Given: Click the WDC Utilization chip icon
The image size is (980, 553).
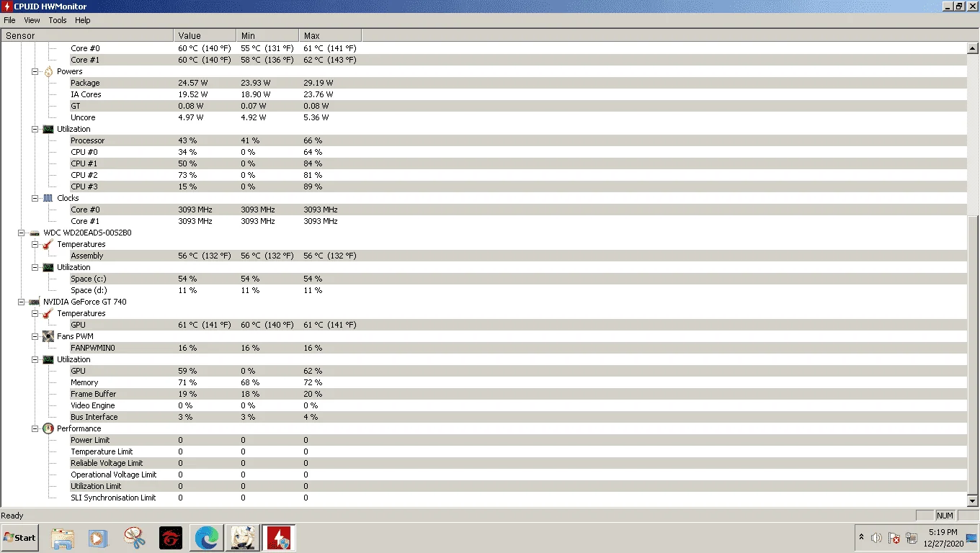Looking at the screenshot, I should [48, 267].
